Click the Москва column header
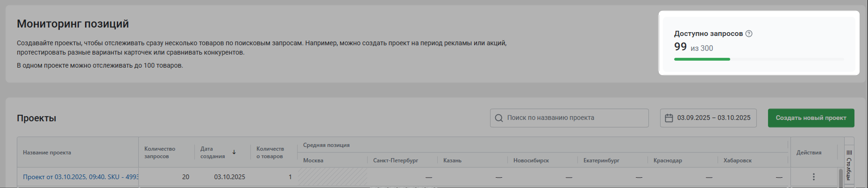The width and height of the screenshot is (868, 188). click(313, 160)
